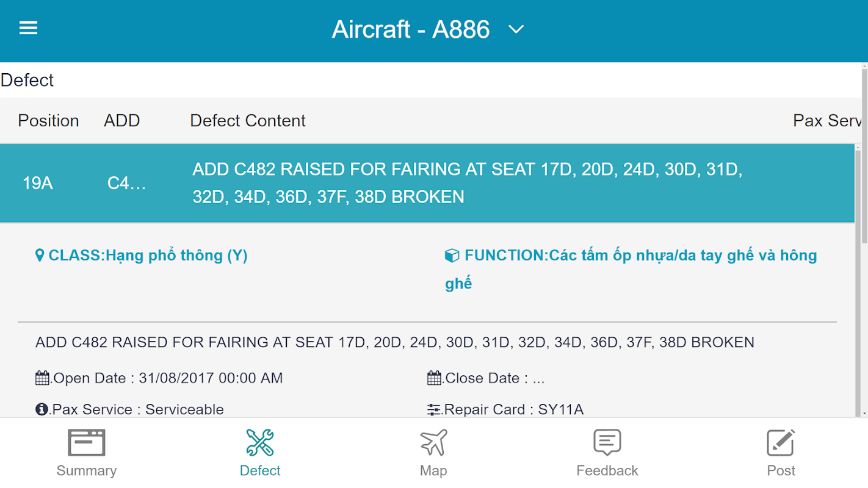Click the CLASS location pin icon

[x=40, y=256]
